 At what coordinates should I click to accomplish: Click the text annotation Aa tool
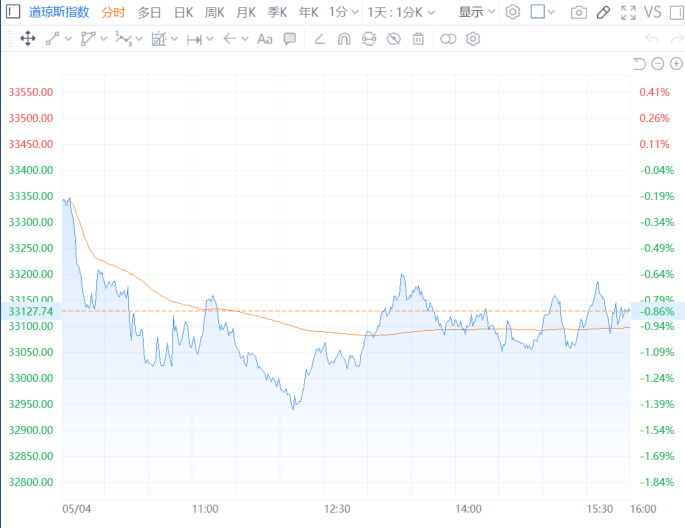click(x=264, y=39)
